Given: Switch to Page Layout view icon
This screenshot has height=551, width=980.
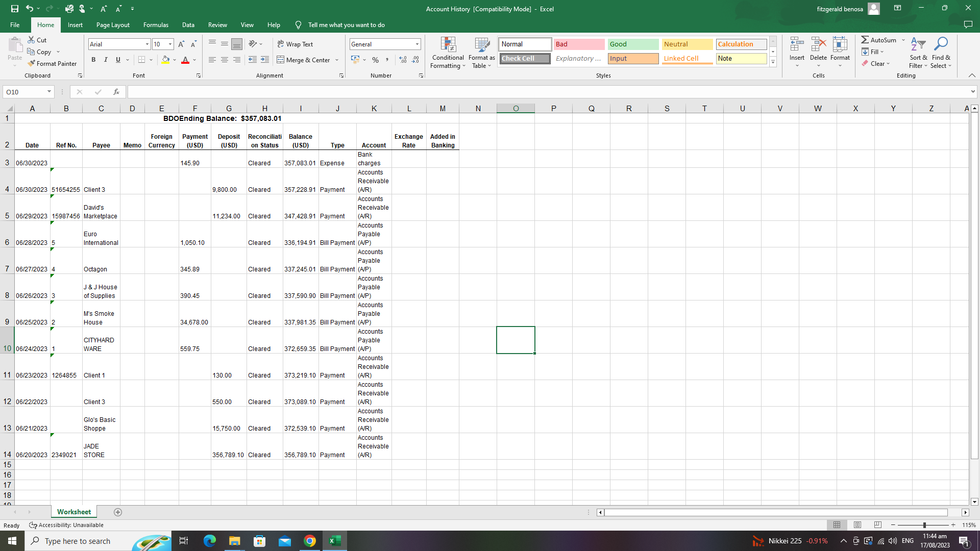Looking at the screenshot, I should point(857,525).
